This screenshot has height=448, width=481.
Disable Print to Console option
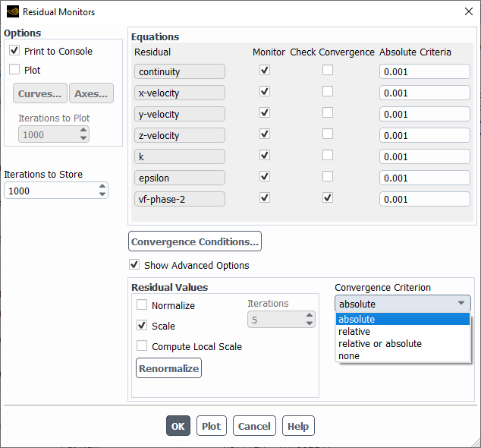point(14,51)
